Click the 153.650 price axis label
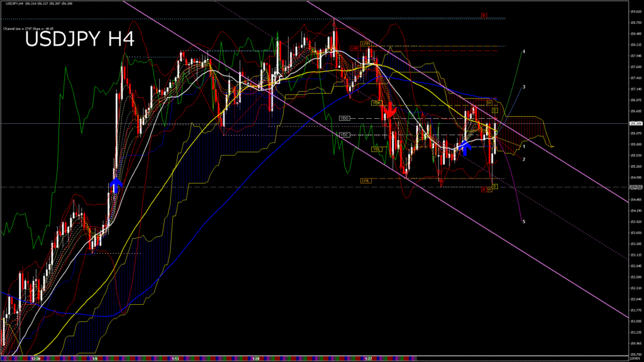The image size is (644, 362). coord(636,233)
